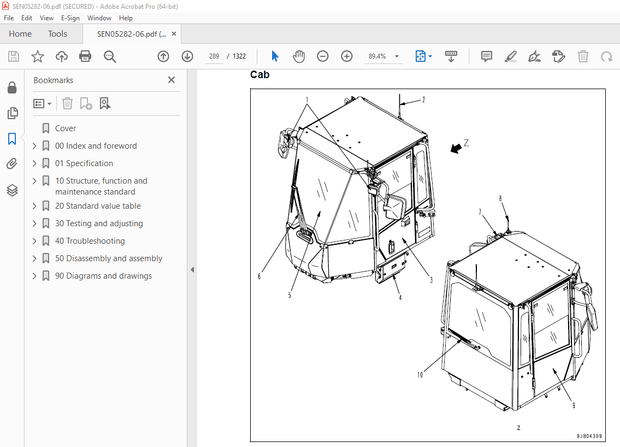Add a sticky note comment
The image size is (620, 447).
[x=486, y=57]
